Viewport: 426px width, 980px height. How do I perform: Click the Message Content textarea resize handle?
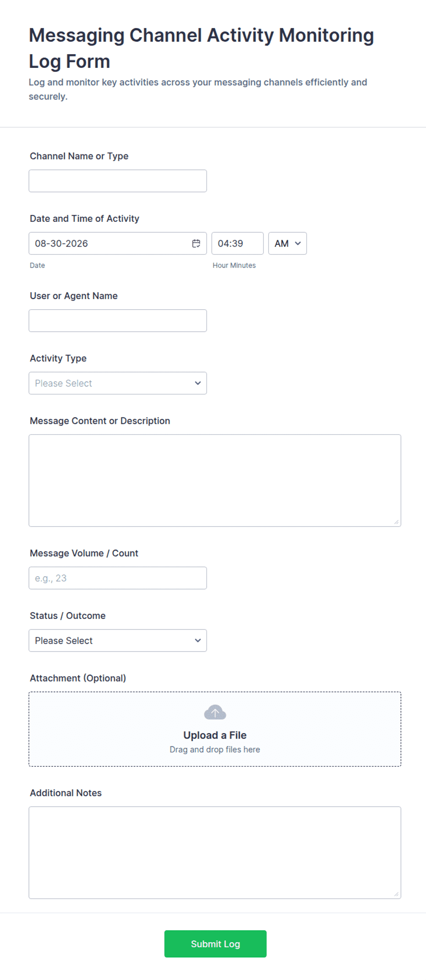[x=397, y=522]
